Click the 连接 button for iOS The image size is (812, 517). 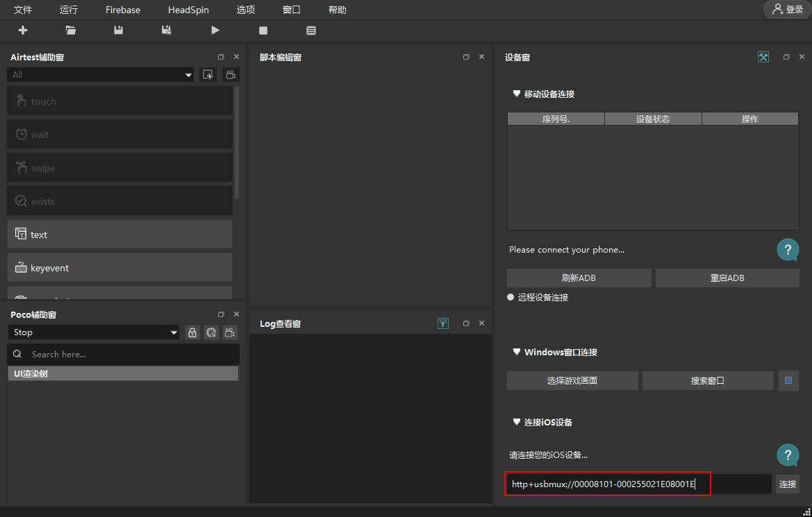(x=788, y=484)
